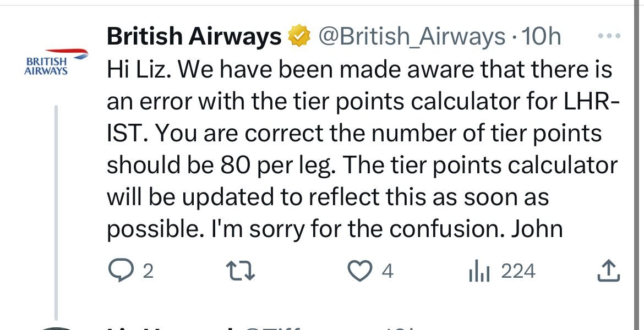Retweet the British Airways post
The width and height of the screenshot is (644, 330).
(x=241, y=271)
